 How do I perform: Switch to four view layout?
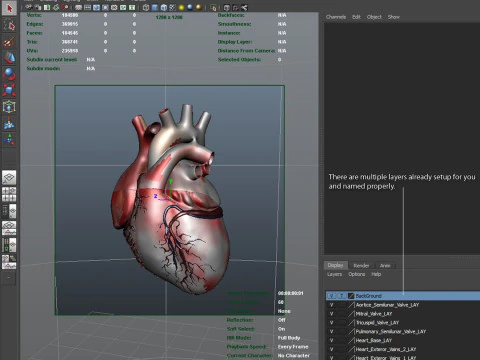coord(9,194)
